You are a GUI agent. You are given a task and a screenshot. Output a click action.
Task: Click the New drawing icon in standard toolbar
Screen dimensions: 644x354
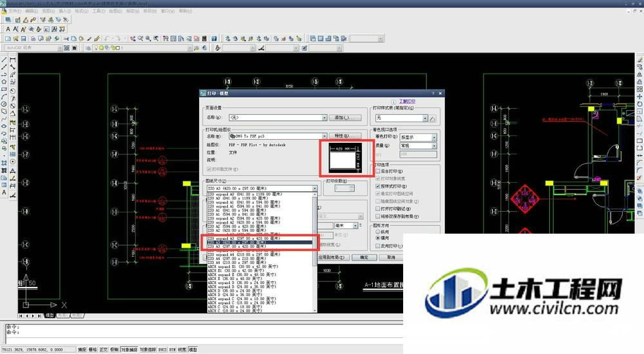click(x=8, y=39)
